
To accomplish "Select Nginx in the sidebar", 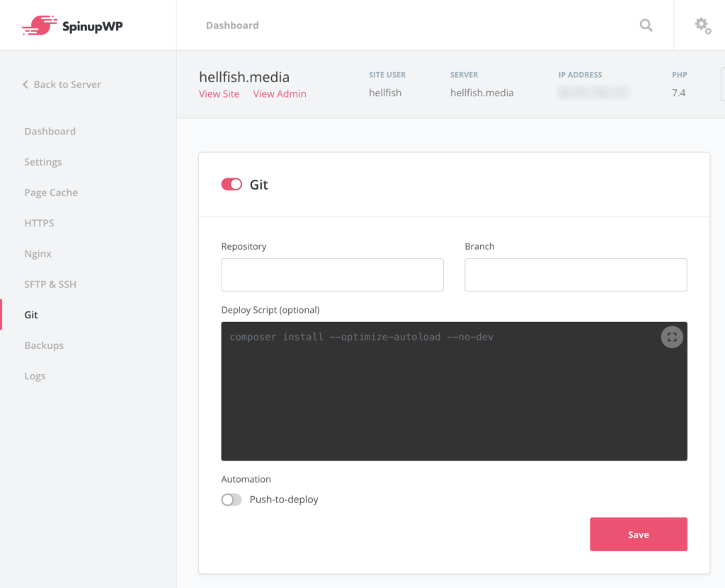I will click(x=38, y=253).
